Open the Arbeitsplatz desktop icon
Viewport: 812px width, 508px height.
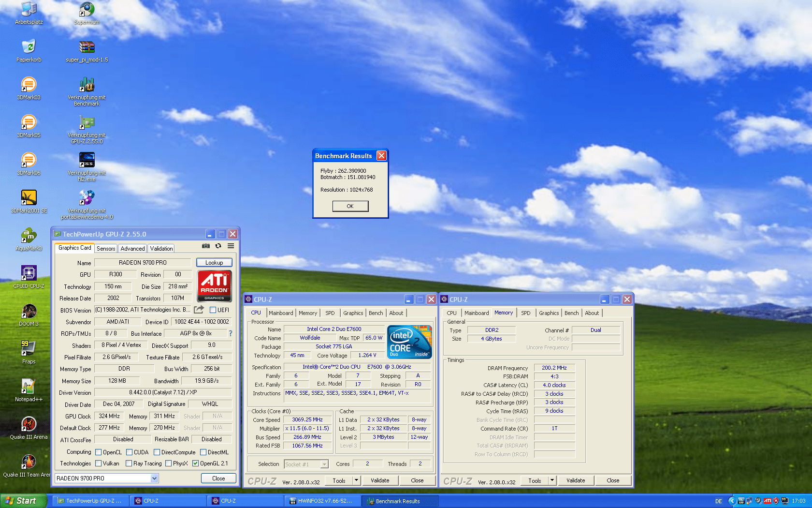29,13
